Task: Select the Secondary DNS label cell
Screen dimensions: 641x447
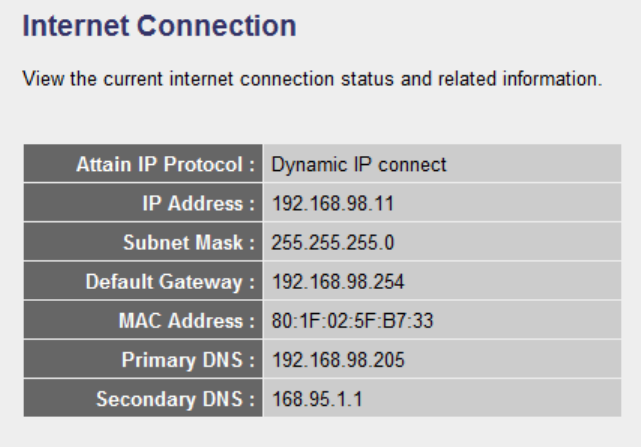Action: coord(143,398)
